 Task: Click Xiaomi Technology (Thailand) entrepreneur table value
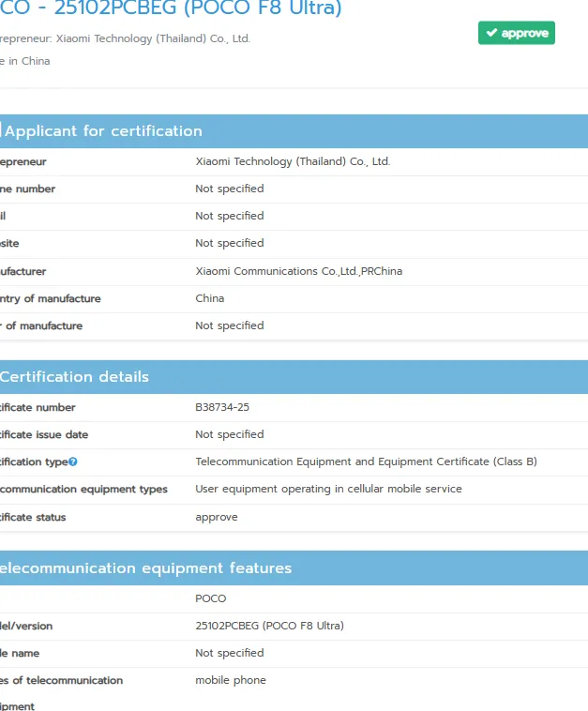pyautogui.click(x=293, y=161)
